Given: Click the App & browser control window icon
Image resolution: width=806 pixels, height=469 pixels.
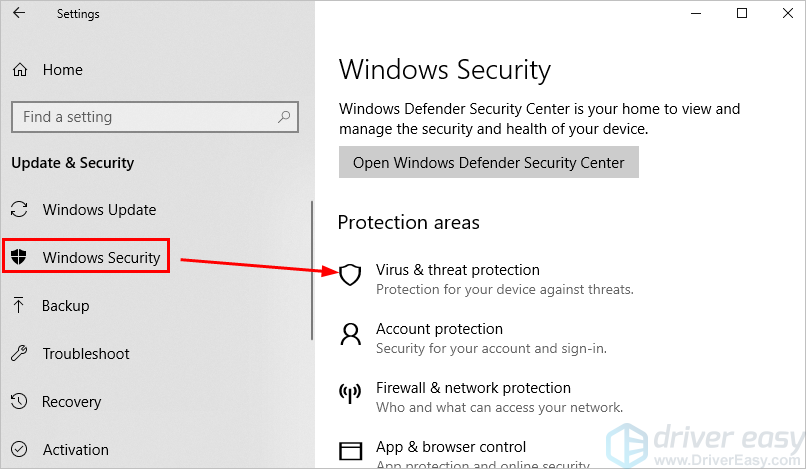Looking at the screenshot, I should pyautogui.click(x=350, y=451).
